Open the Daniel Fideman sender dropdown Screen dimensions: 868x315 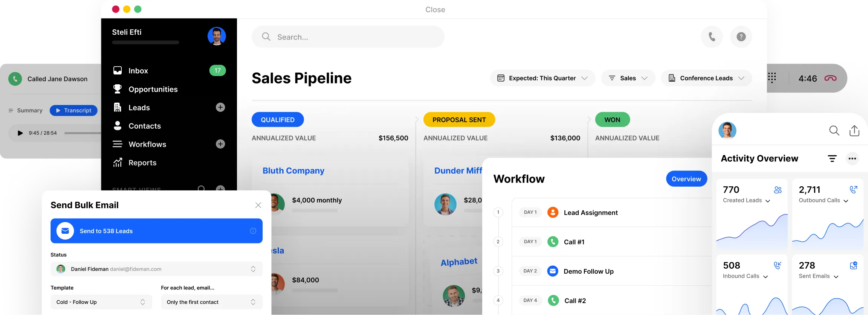156,269
